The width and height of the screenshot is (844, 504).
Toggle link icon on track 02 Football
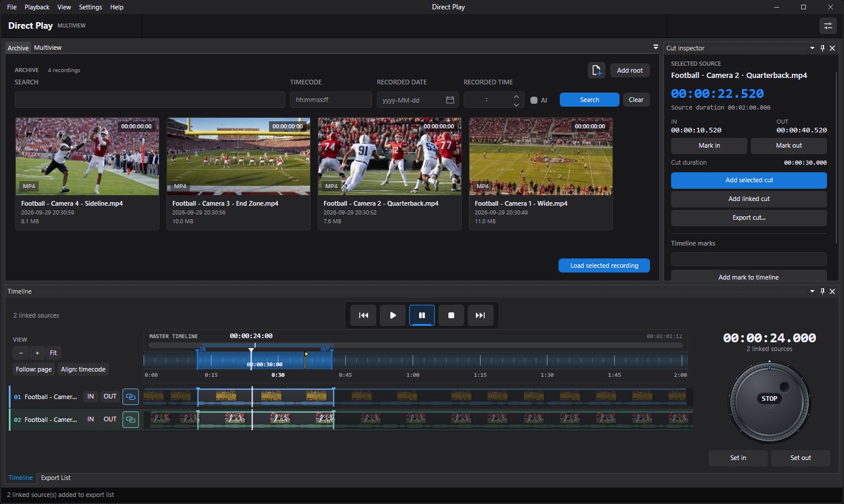(x=131, y=420)
